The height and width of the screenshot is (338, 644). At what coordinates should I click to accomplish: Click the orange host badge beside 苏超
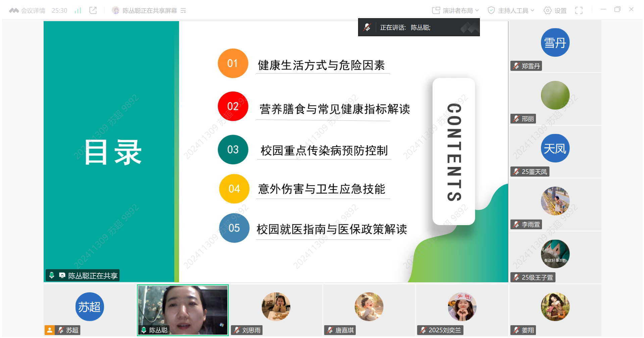(x=50, y=330)
